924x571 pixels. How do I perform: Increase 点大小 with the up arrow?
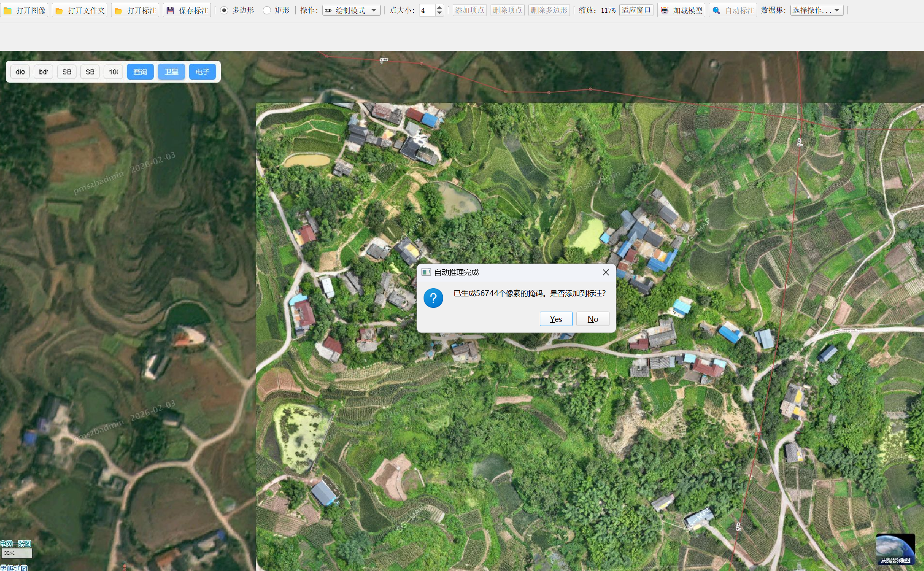tap(440, 7)
